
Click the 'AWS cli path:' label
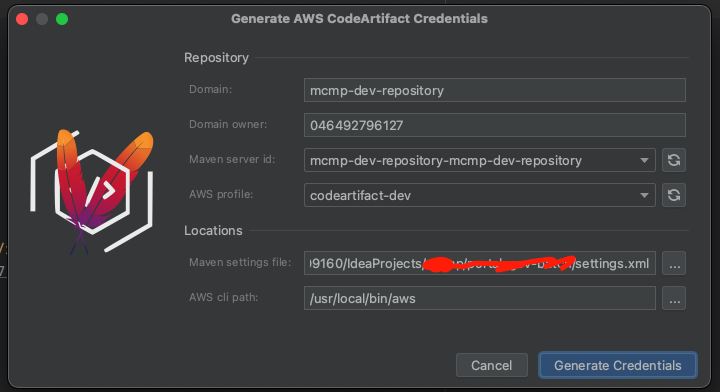click(224, 297)
